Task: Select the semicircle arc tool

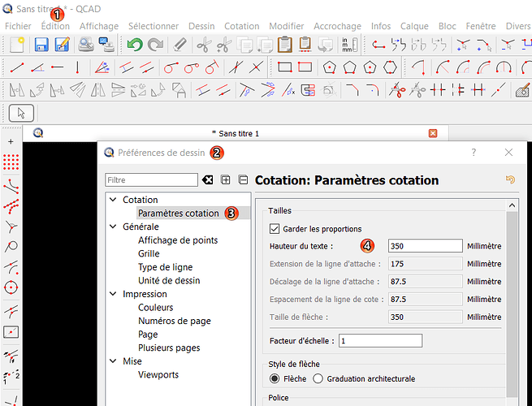Action: coord(504,67)
